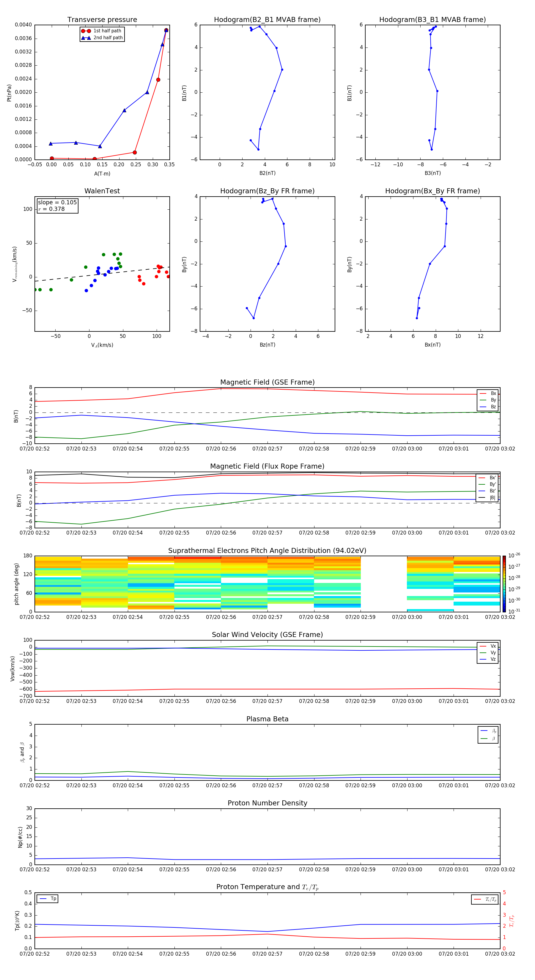Screen dimensions: 535x980
Task: Select the 'r = 0.378' annotation text
Action: pos(51,209)
